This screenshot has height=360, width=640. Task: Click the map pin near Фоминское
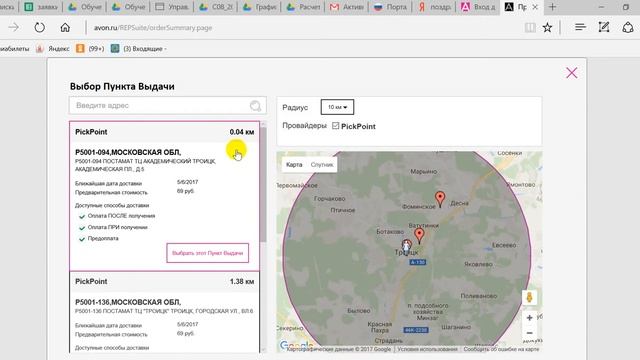440,199
